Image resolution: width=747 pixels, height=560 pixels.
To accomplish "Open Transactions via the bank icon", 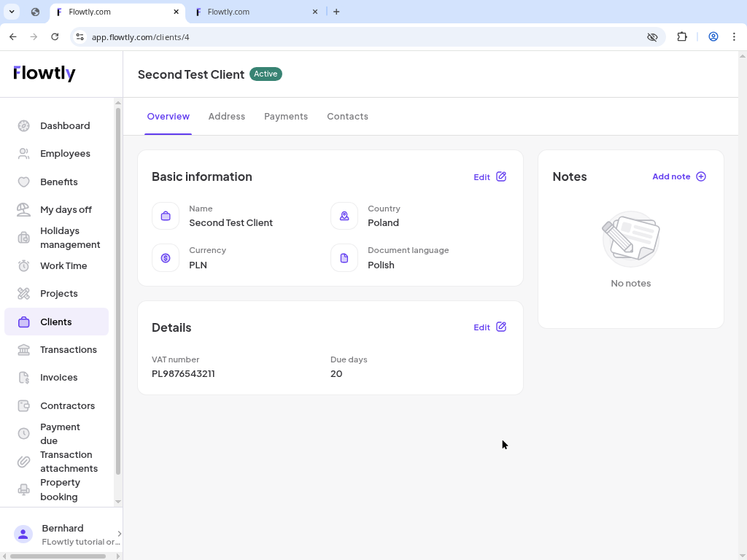I will click(24, 350).
